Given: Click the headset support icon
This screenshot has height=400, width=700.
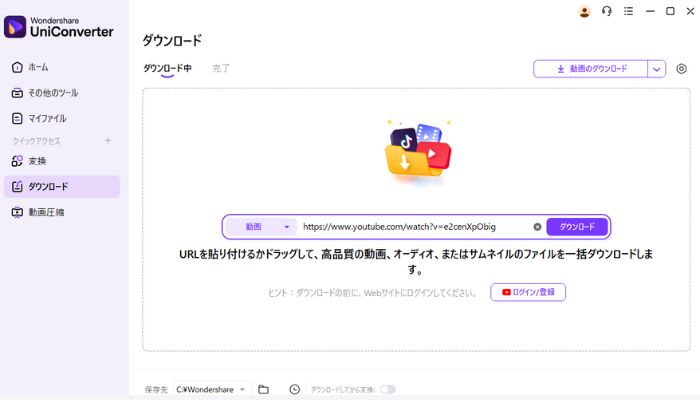Looking at the screenshot, I should [606, 12].
